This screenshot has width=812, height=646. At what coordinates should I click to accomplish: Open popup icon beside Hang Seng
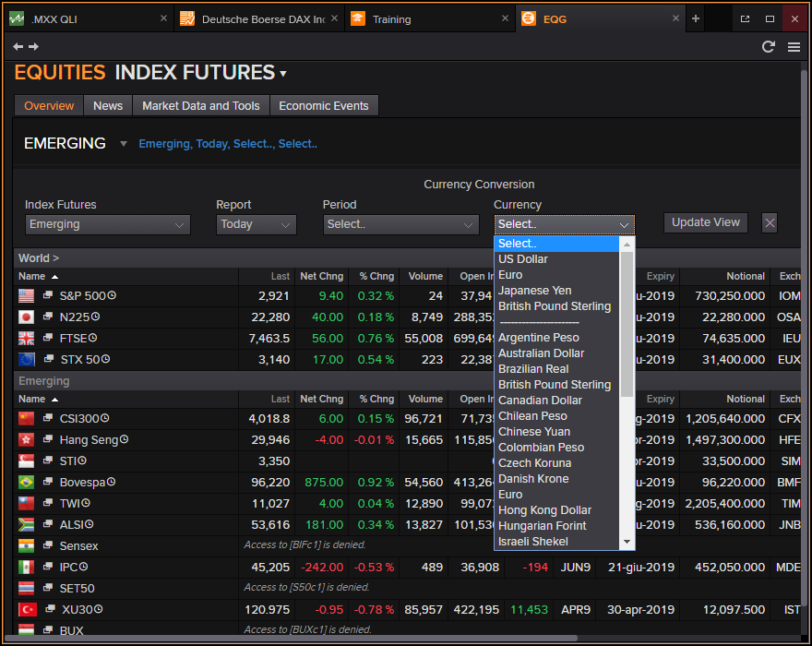(48, 439)
